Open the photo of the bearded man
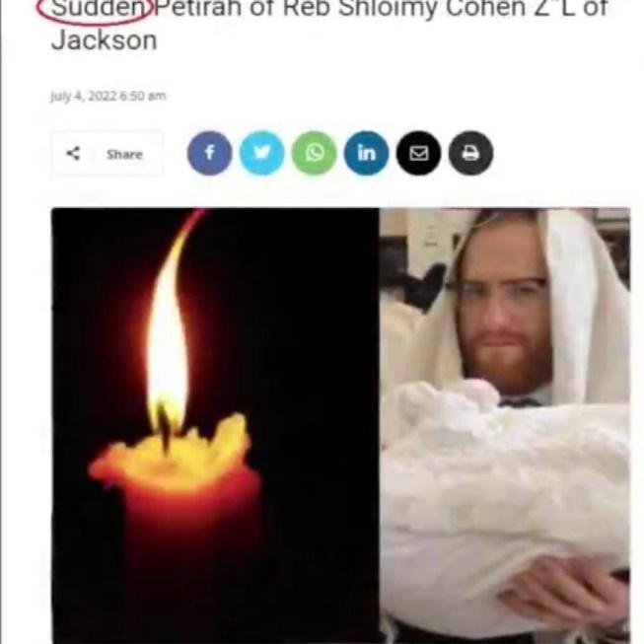The height and width of the screenshot is (644, 644). tap(505, 425)
